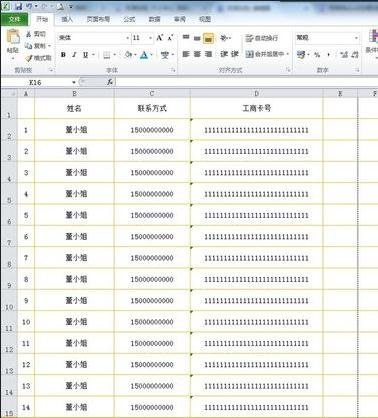
Task: Switch to the Data (数据) tab
Action: click(154, 19)
